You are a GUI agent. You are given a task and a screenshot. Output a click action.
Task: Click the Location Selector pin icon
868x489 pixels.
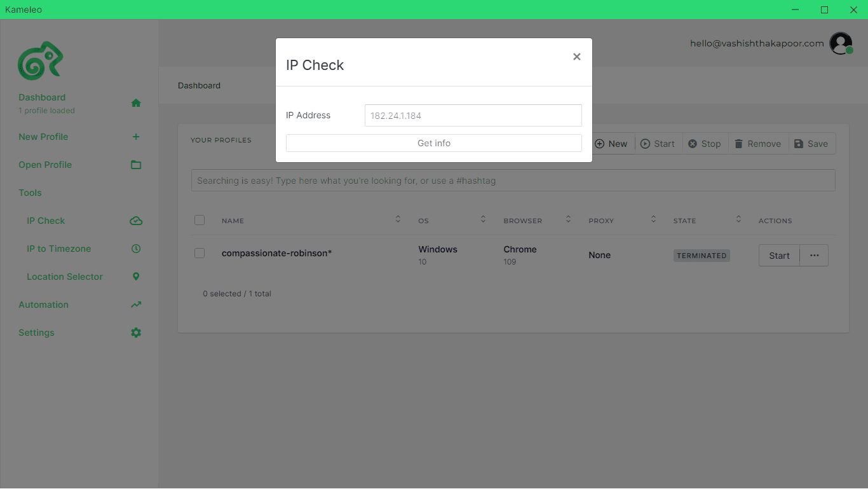[136, 277]
